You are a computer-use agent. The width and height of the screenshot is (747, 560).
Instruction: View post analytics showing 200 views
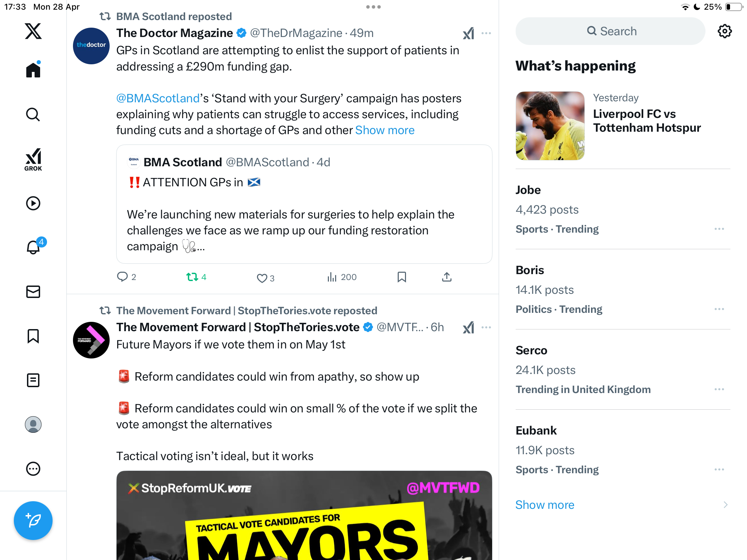click(342, 277)
